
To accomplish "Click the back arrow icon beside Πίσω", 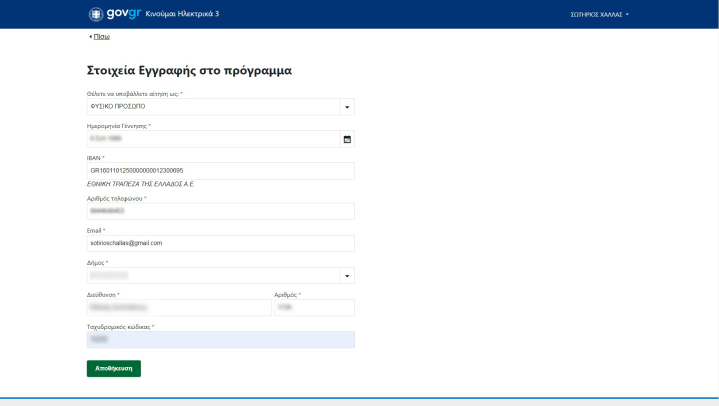I will 90,36.
